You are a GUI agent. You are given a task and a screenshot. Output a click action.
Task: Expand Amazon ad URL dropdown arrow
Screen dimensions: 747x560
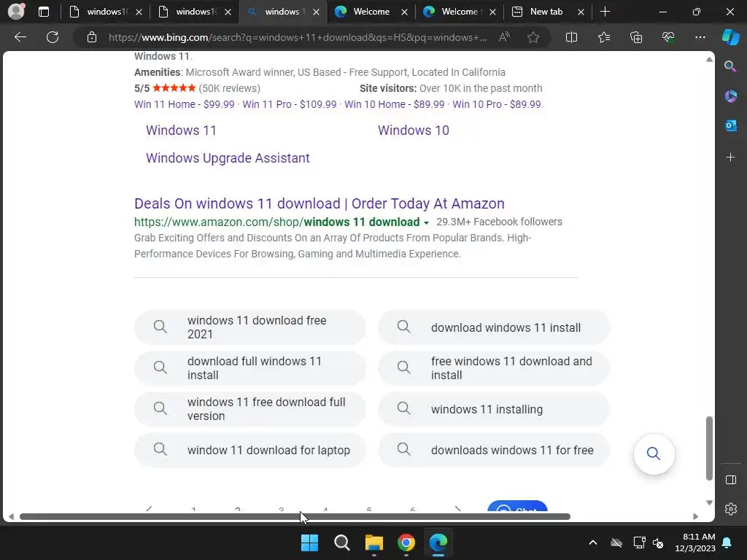tap(426, 223)
